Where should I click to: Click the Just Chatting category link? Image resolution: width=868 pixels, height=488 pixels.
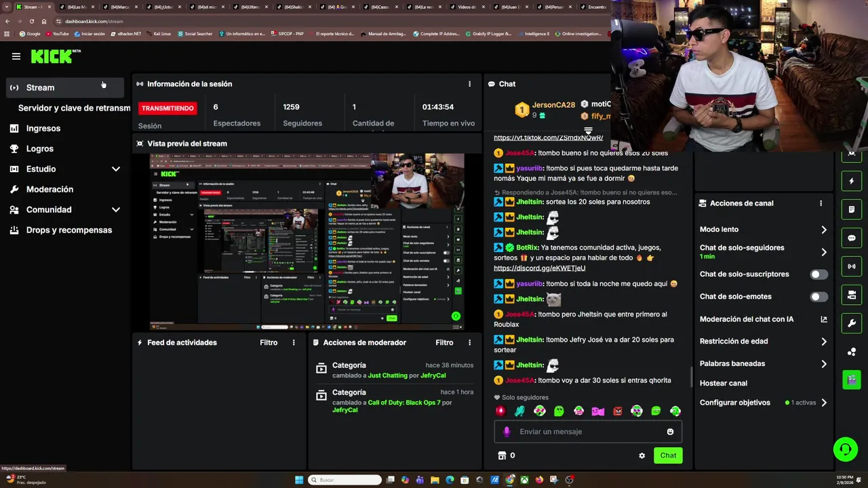tap(388, 375)
